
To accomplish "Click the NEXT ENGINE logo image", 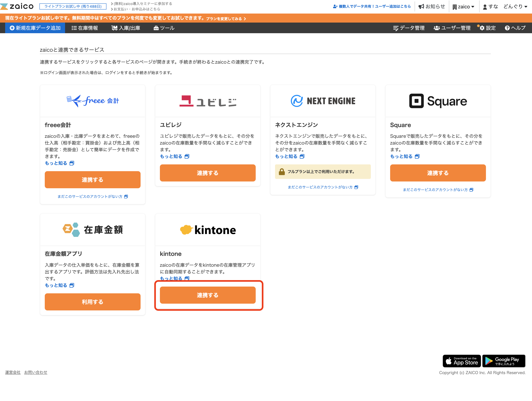I will pyautogui.click(x=323, y=101).
